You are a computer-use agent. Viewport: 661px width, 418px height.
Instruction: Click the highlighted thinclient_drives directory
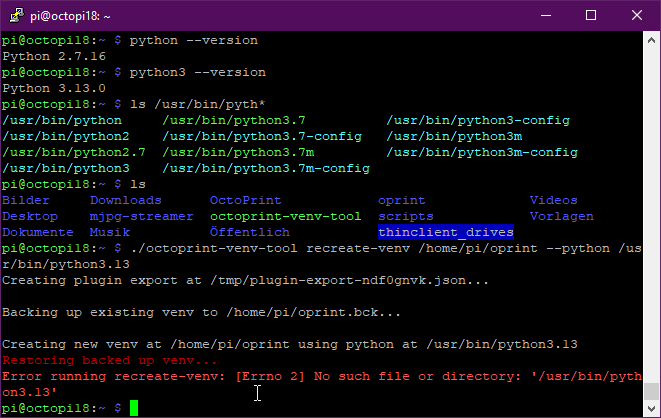point(445,232)
